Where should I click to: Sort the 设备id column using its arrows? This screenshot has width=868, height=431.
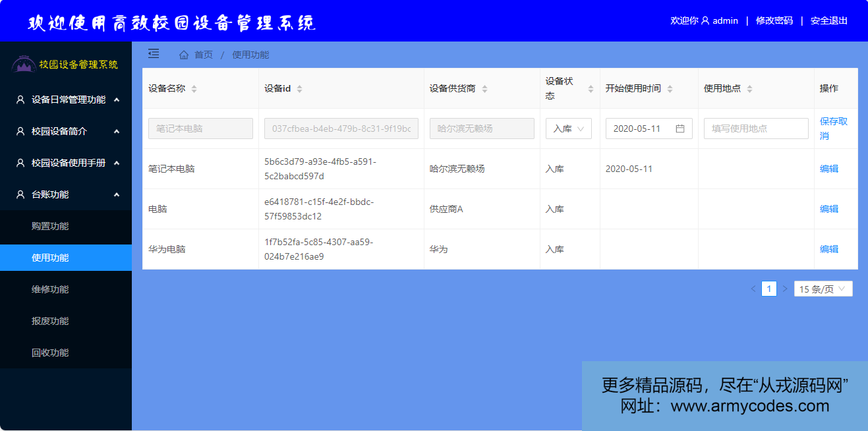click(299, 89)
